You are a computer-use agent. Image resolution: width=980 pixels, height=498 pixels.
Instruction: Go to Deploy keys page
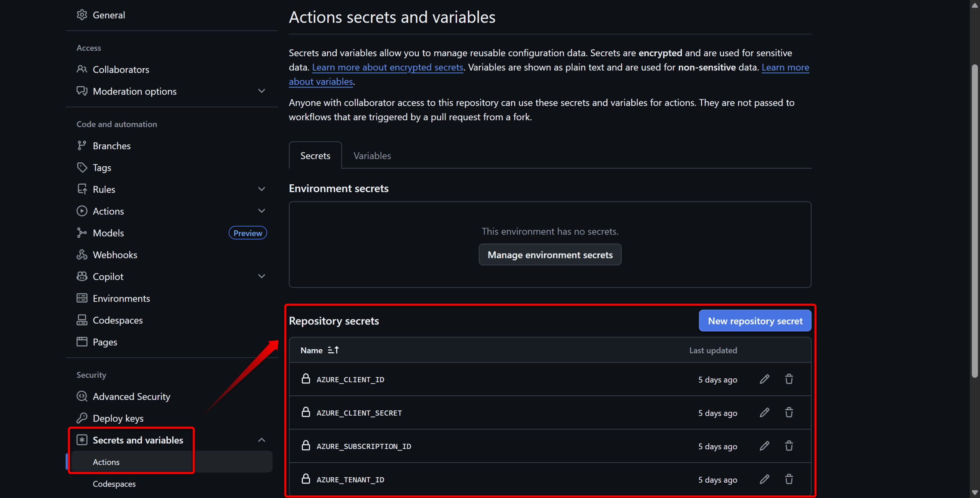tap(118, 418)
